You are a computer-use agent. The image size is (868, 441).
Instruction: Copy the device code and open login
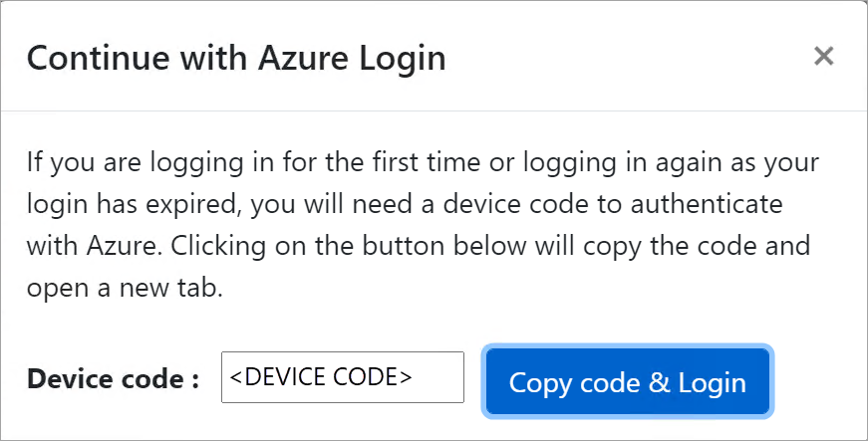tap(627, 382)
